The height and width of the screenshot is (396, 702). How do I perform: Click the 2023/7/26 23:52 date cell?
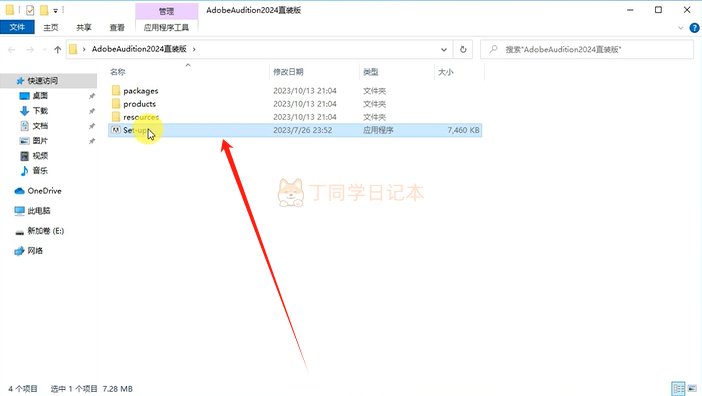tap(303, 130)
